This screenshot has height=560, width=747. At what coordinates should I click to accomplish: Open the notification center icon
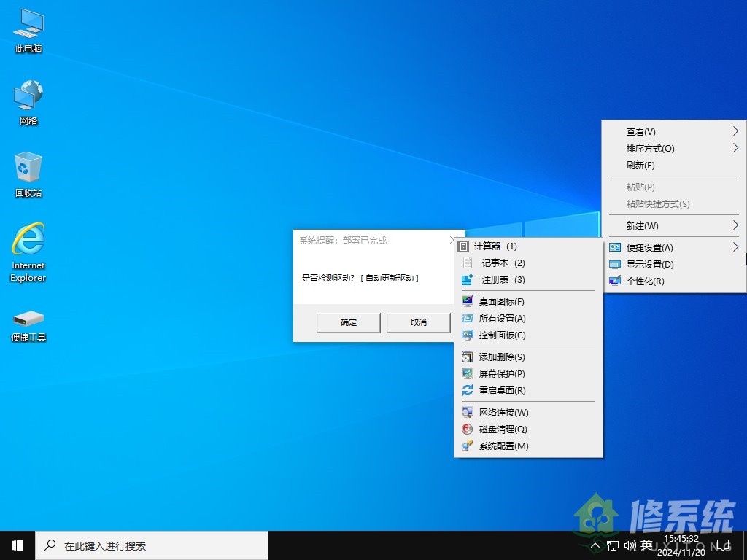tap(724, 545)
